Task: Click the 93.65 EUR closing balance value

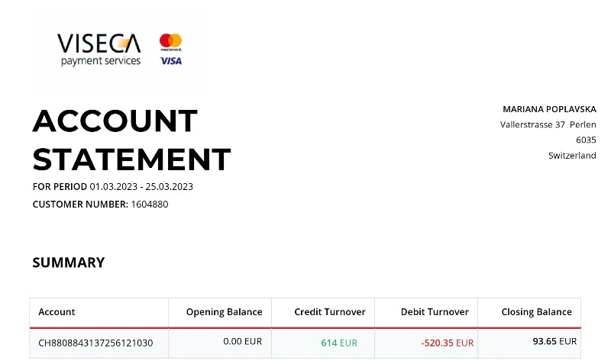Action: (554, 341)
